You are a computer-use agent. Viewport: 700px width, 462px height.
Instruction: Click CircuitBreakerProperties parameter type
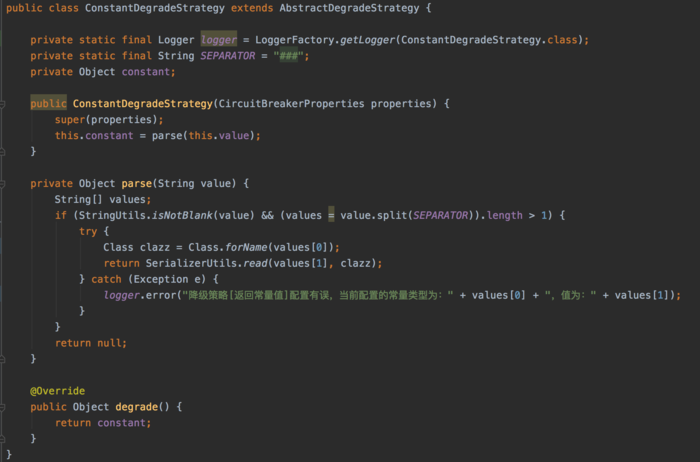coord(291,104)
